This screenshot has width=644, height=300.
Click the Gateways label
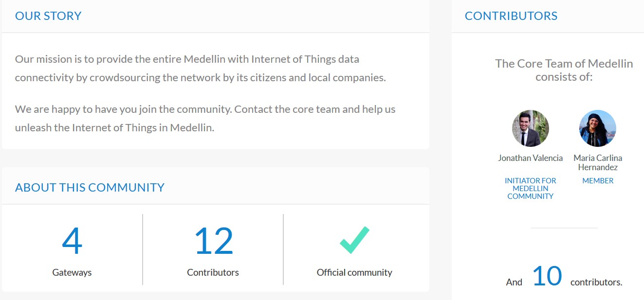point(72,272)
